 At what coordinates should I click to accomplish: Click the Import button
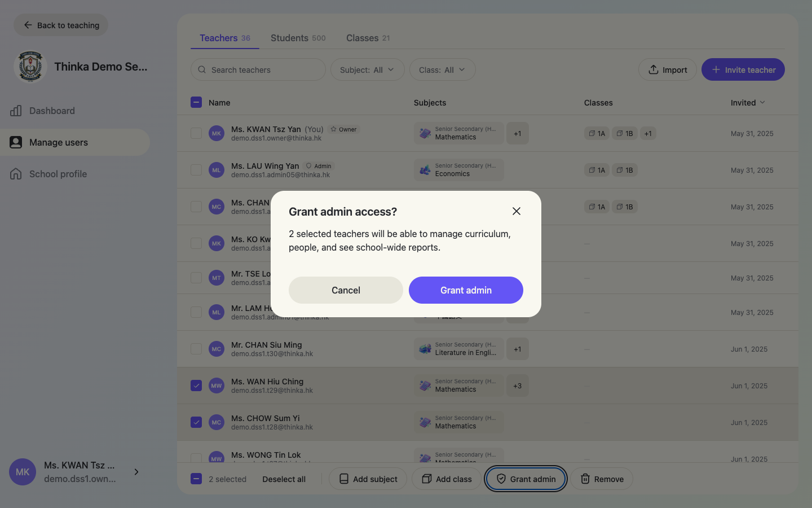tap(668, 69)
